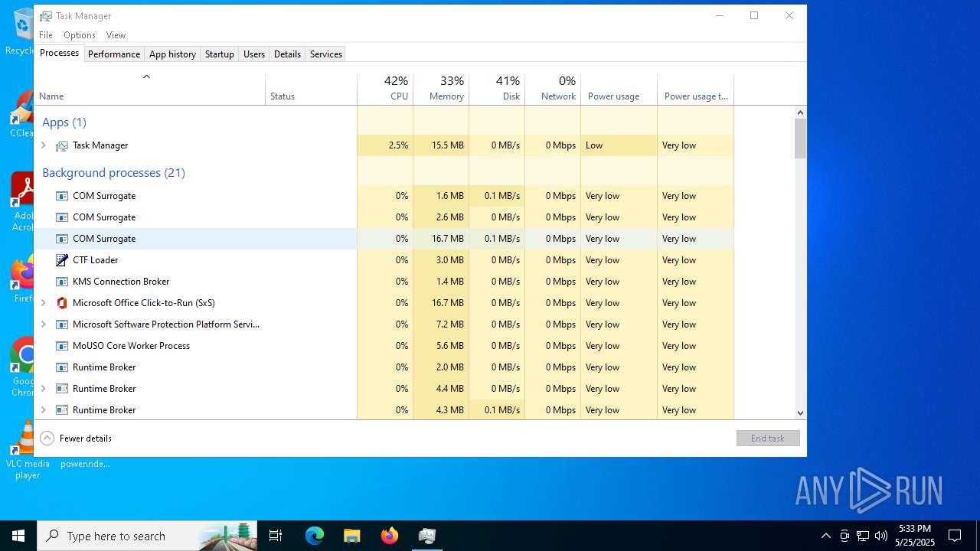The image size is (980, 551).
Task: Click the Task Manager title bar icon
Action: click(46, 16)
